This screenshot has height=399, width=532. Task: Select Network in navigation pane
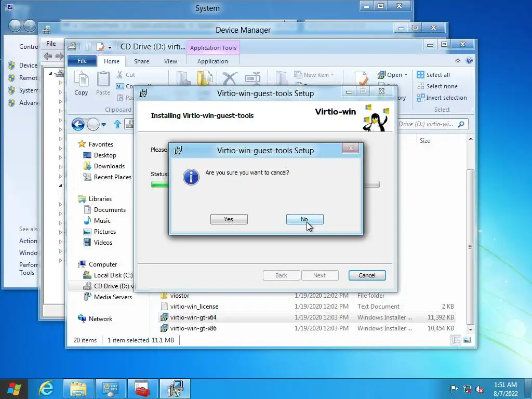100,318
